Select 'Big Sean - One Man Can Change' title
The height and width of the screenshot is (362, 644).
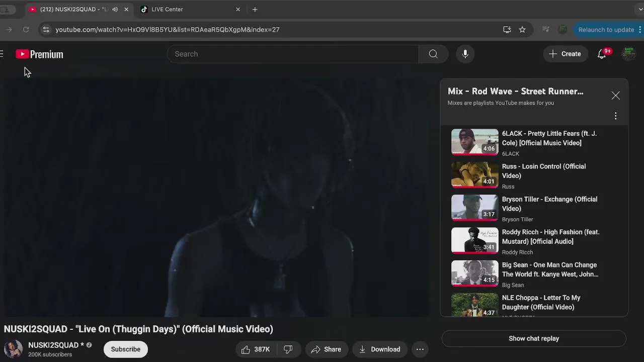click(x=550, y=269)
